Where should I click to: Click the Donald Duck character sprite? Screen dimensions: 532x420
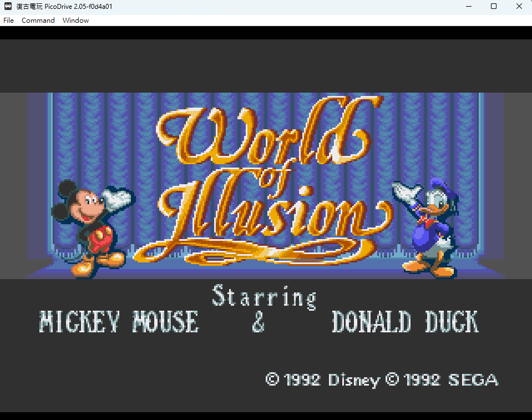427,227
